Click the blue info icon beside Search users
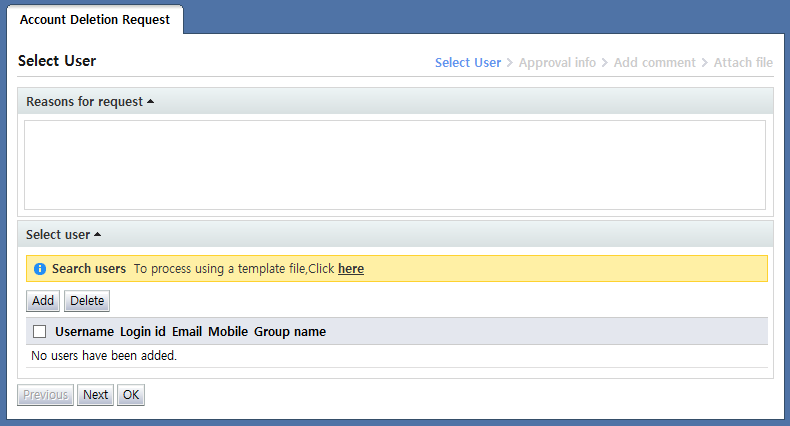The width and height of the screenshot is (790, 426). [x=40, y=269]
